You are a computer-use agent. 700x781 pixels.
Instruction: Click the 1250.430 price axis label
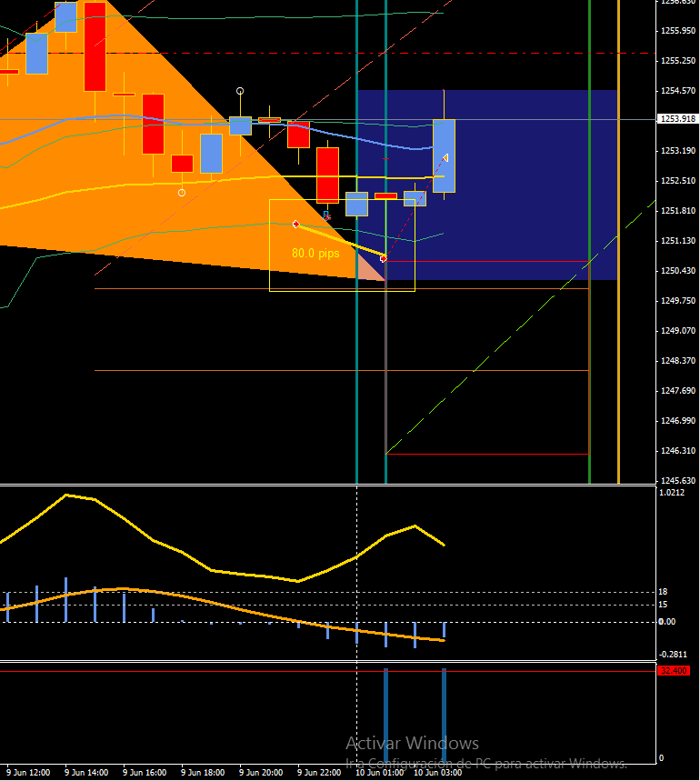click(x=678, y=271)
